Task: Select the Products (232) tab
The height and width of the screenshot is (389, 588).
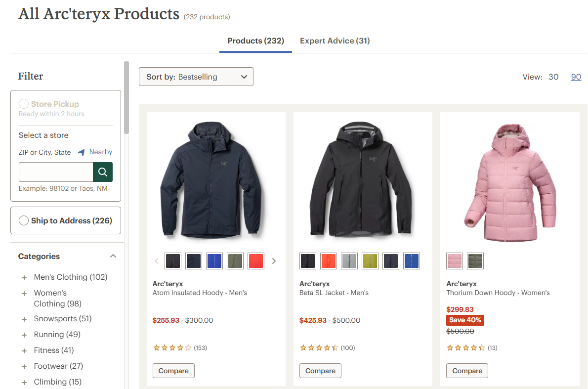Action: click(255, 41)
